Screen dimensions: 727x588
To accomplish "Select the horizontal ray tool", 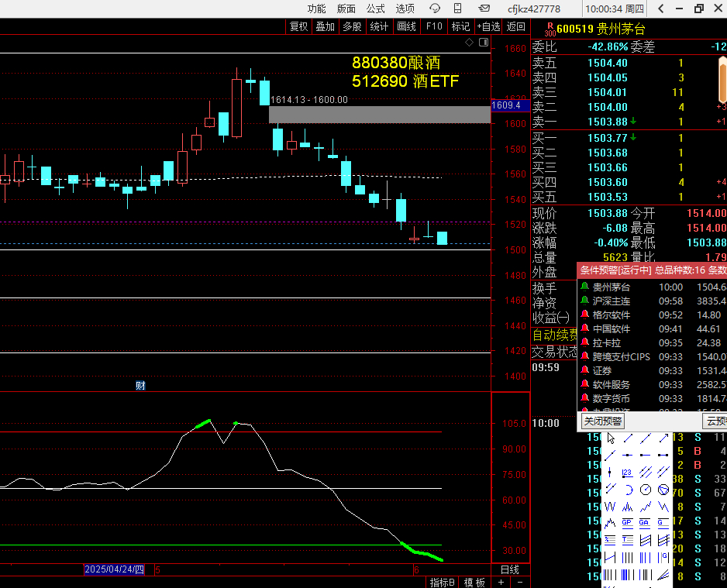I will (646, 455).
